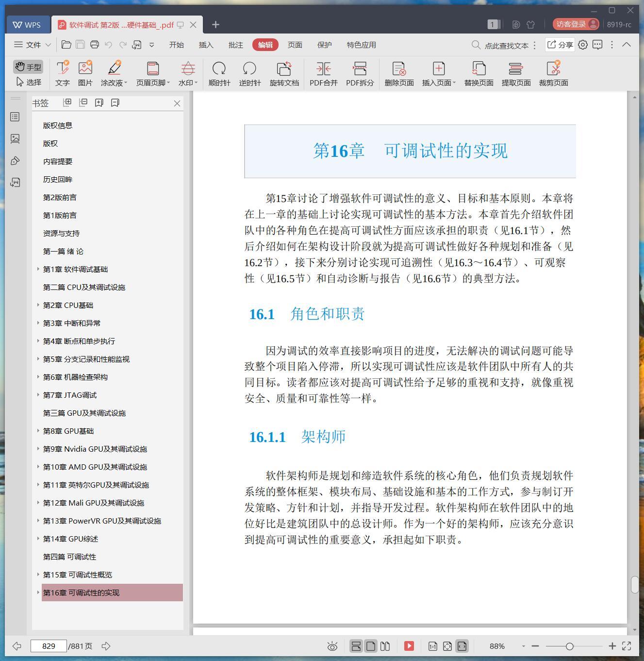Go to previous page arrow
644x661 pixels.
17,646
